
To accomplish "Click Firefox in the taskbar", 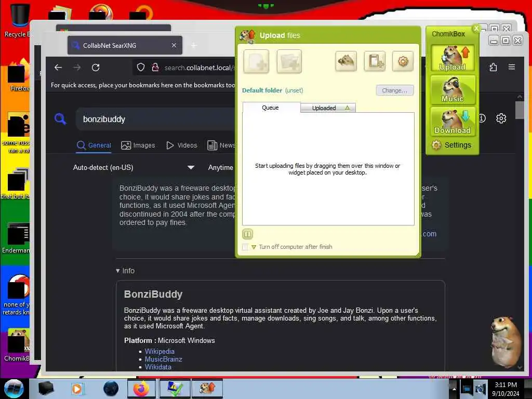I will coord(141,389).
